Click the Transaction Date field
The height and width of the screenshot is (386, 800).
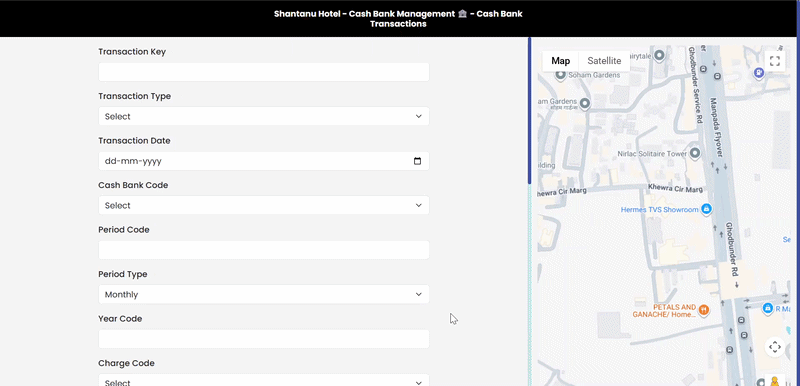point(264,161)
